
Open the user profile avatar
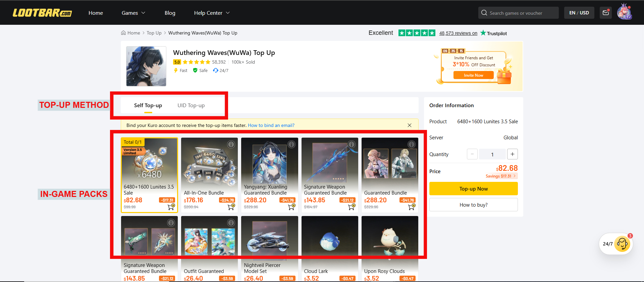point(624,12)
